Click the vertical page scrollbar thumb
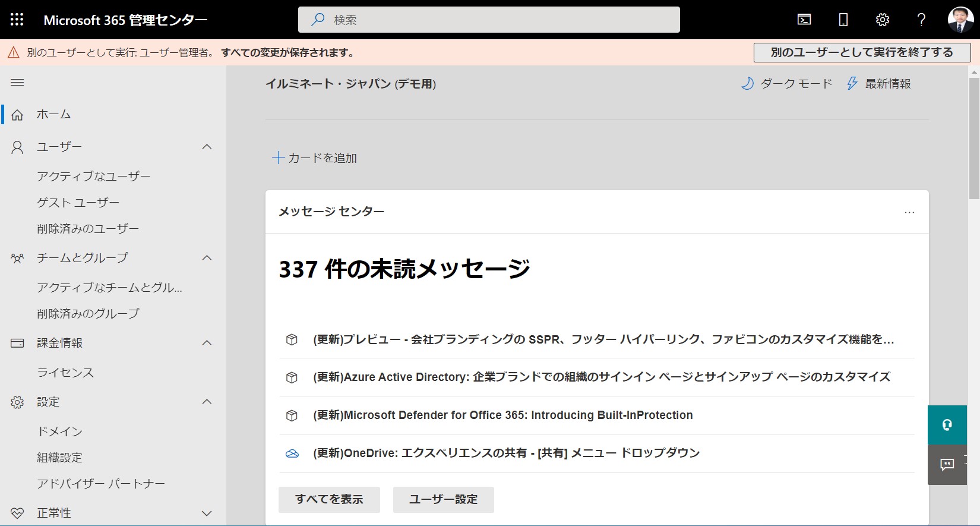Viewport: 980px width, 526px height. [974, 138]
